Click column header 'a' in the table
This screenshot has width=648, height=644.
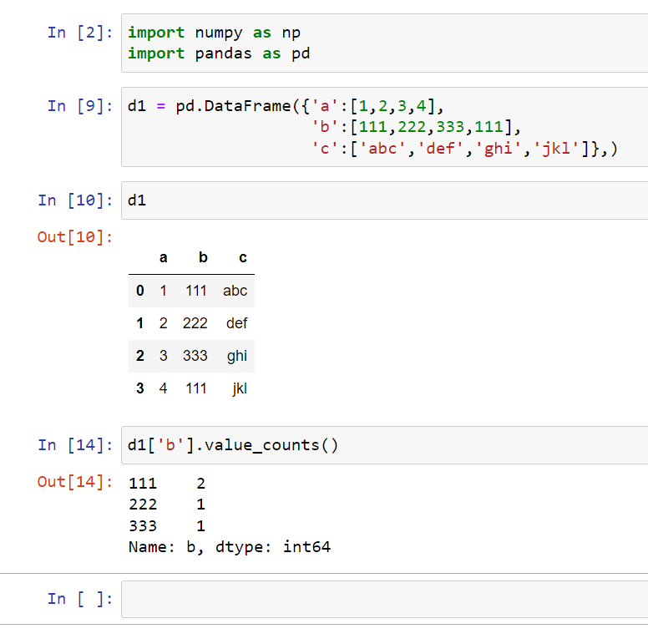pos(163,257)
